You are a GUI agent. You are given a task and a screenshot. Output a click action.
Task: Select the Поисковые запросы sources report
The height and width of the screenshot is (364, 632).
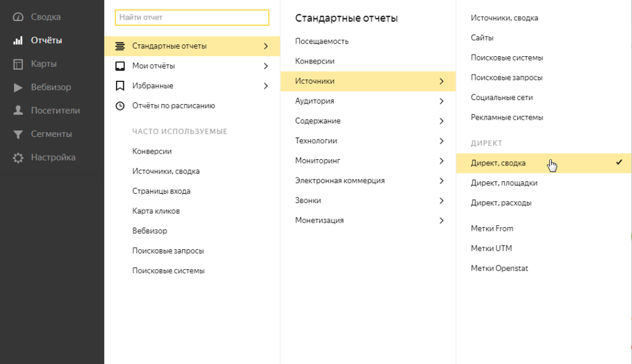coord(507,78)
